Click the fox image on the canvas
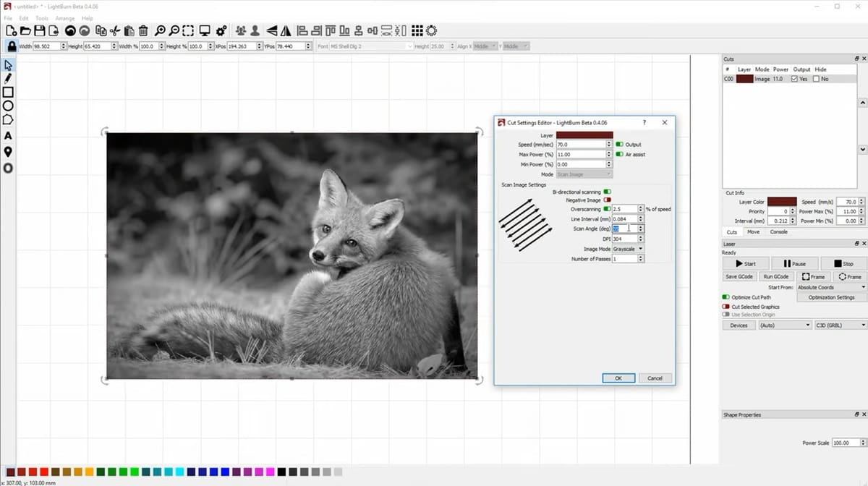 [x=292, y=255]
